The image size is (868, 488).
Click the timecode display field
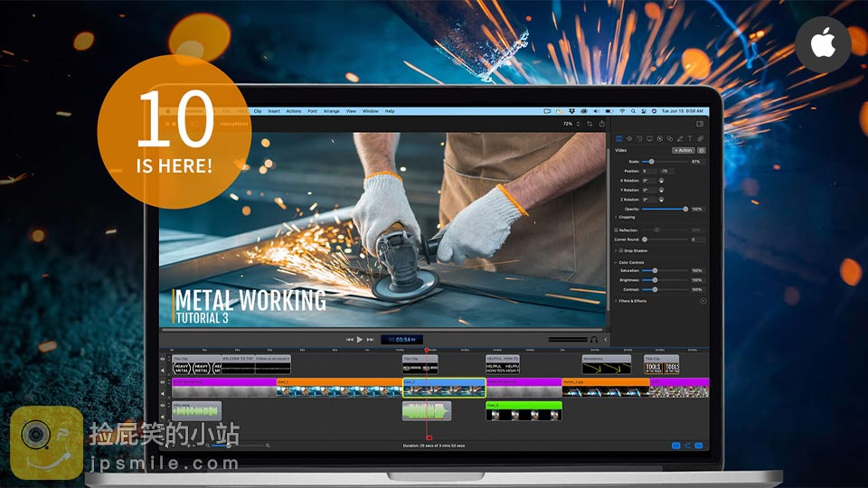point(401,339)
